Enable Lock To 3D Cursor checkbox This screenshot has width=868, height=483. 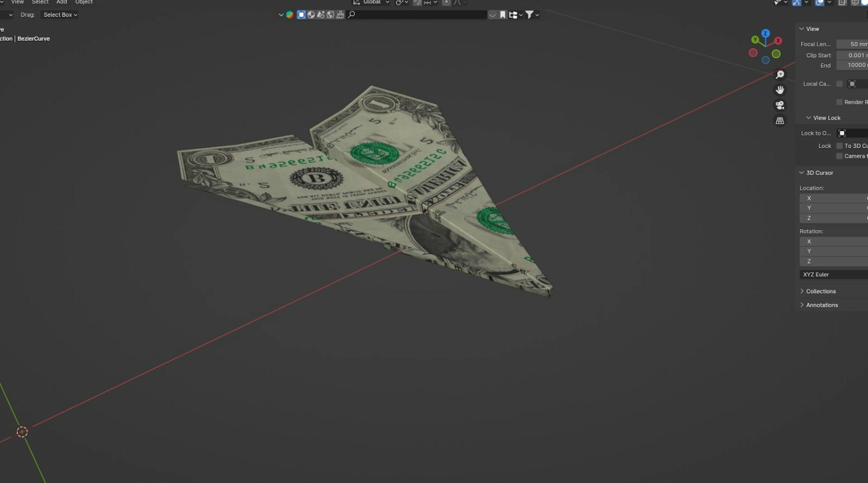(840, 146)
